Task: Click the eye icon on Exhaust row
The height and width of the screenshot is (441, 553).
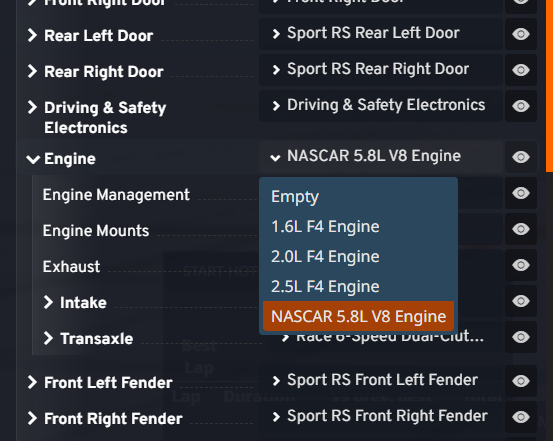Action: point(521,265)
